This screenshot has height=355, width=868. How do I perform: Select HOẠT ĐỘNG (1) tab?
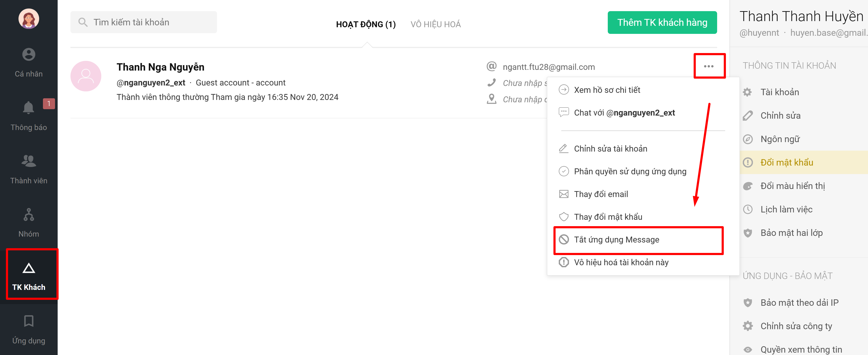point(366,24)
